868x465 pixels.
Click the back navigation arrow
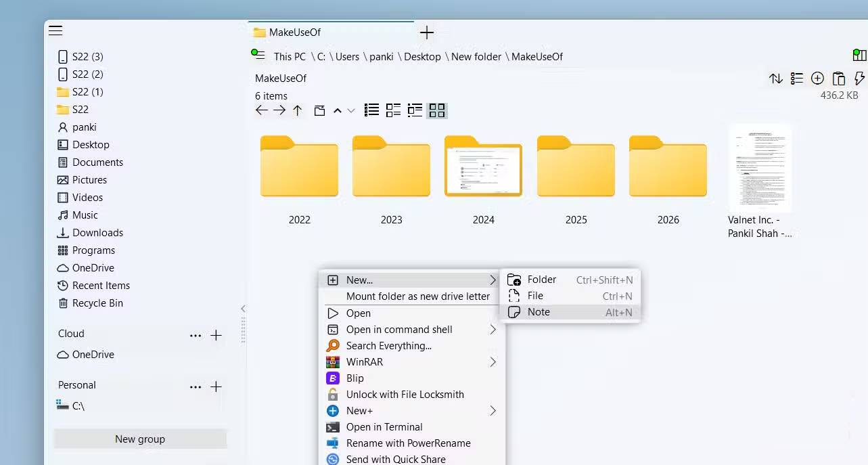click(262, 110)
